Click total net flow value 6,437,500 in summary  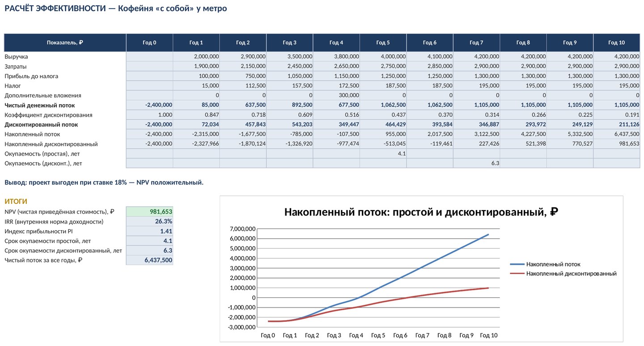149,260
